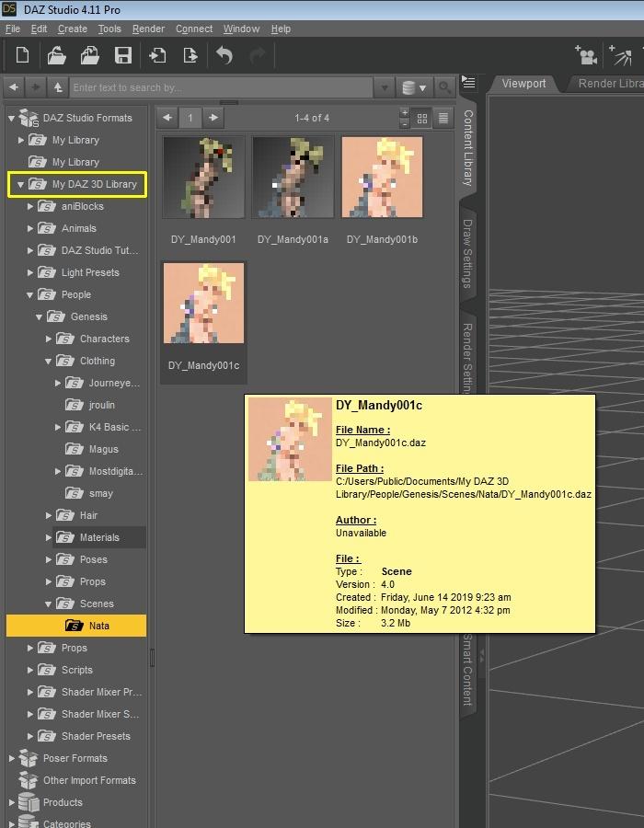Collapse the DAZ Studio Formats node
The width and height of the screenshot is (644, 828).
click(x=11, y=119)
